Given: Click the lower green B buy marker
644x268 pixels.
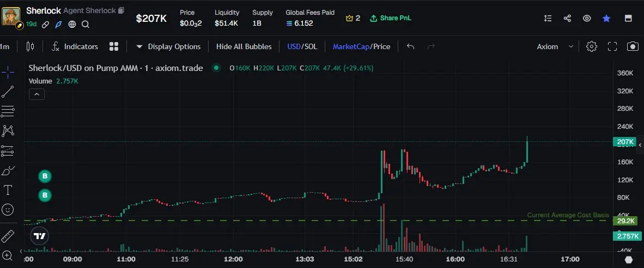Looking at the screenshot, I should coord(45,195).
